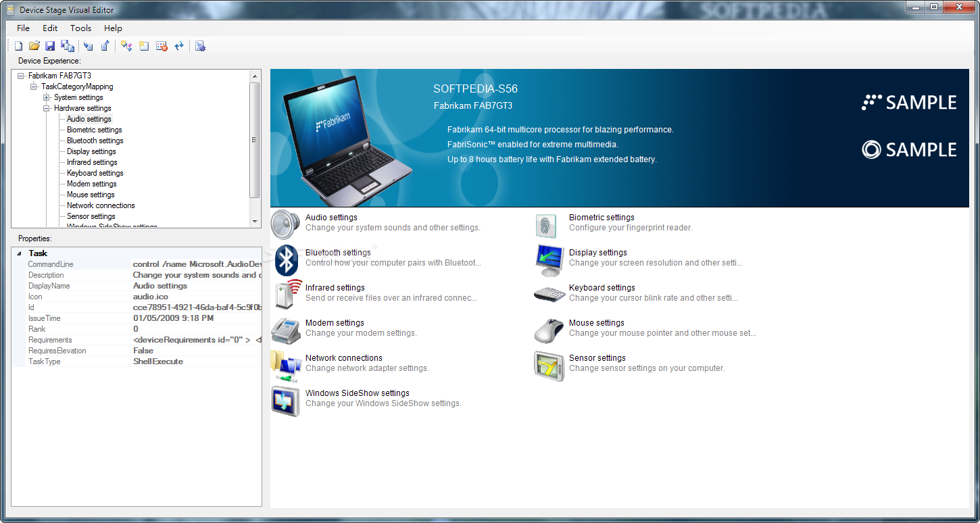This screenshot has width=980, height=523.
Task: Click the Bluetooth settings icon
Action: click(287, 259)
